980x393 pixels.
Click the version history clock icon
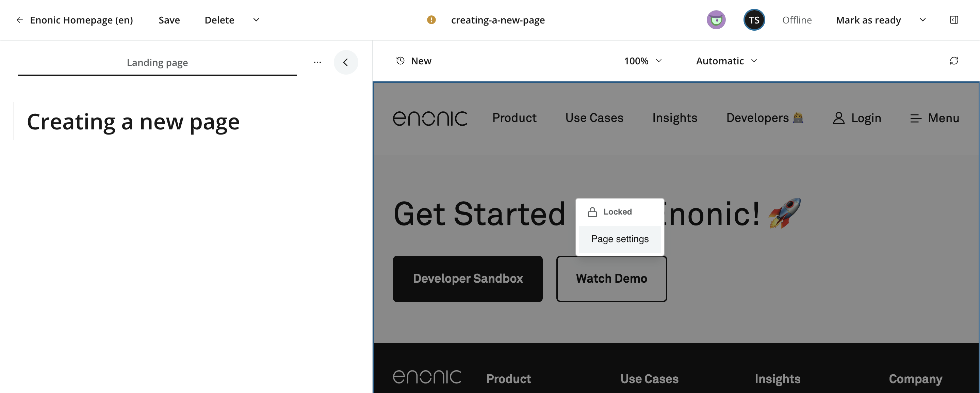[x=400, y=61]
